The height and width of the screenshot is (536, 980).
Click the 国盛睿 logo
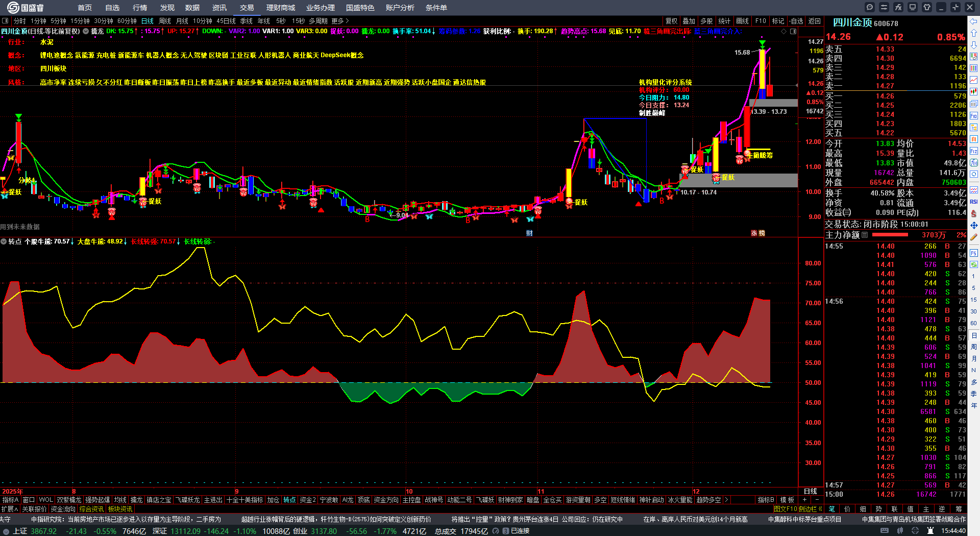tap(26, 8)
